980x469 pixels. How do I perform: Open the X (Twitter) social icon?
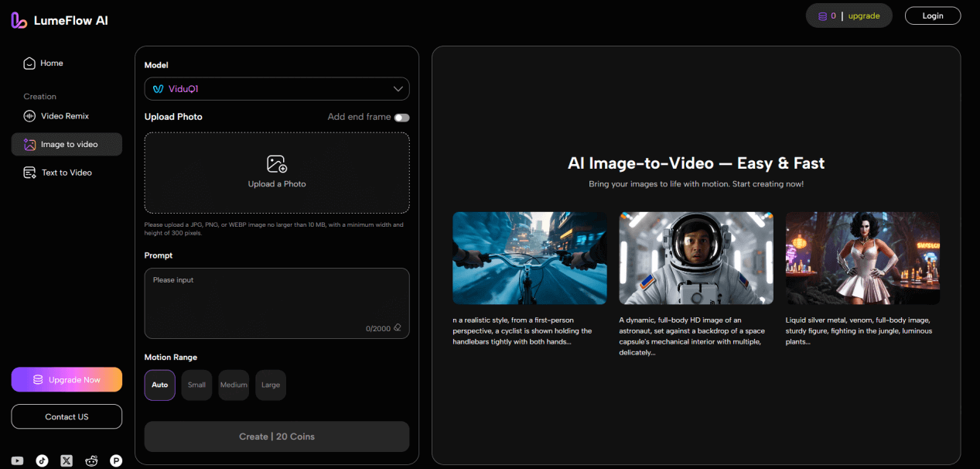coord(67,460)
